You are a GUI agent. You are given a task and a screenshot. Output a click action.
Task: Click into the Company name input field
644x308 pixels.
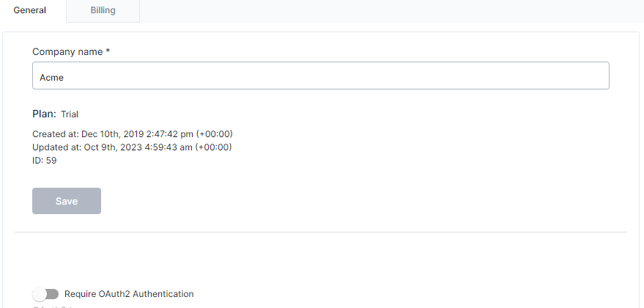coord(320,76)
